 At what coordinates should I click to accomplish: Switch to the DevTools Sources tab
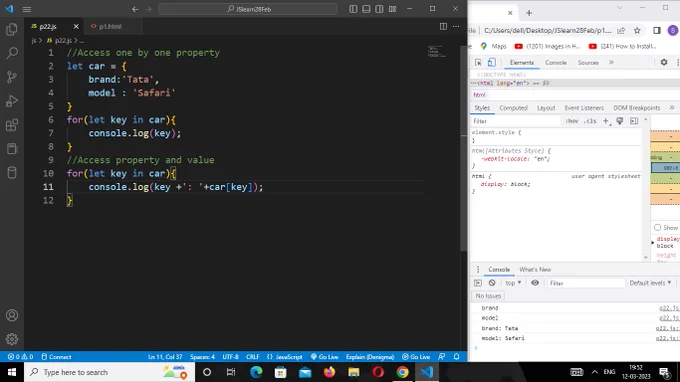[x=588, y=62]
